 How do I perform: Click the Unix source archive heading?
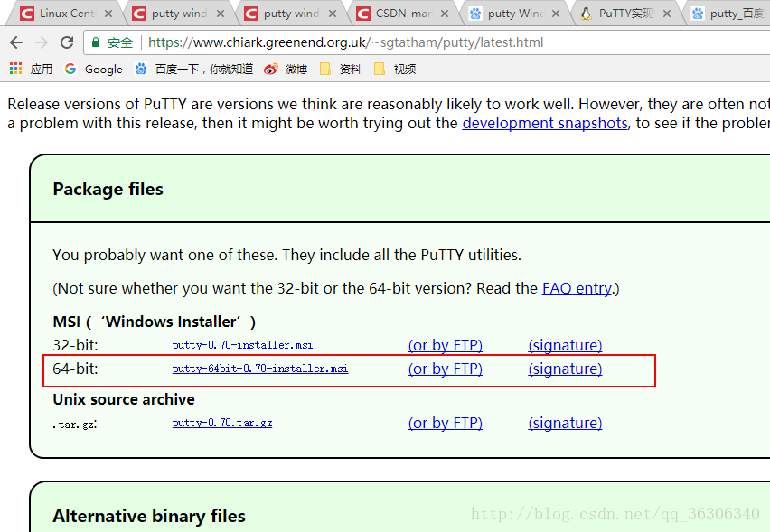pos(124,399)
